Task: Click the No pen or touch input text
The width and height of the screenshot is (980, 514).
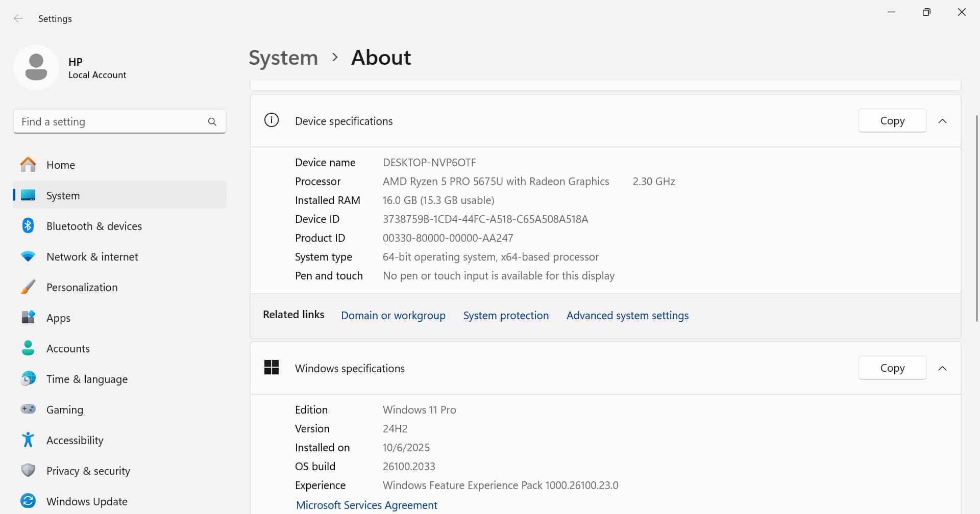Action: (x=499, y=276)
